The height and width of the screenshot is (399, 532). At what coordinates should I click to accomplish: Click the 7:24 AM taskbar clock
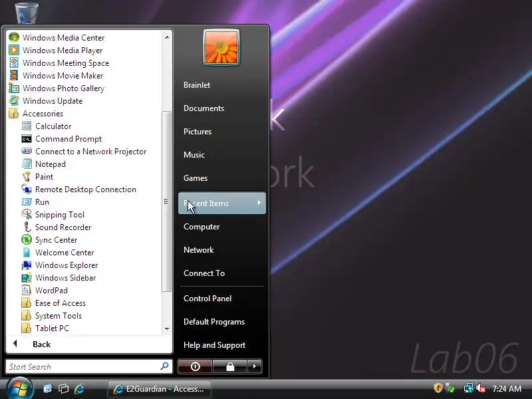click(x=507, y=388)
